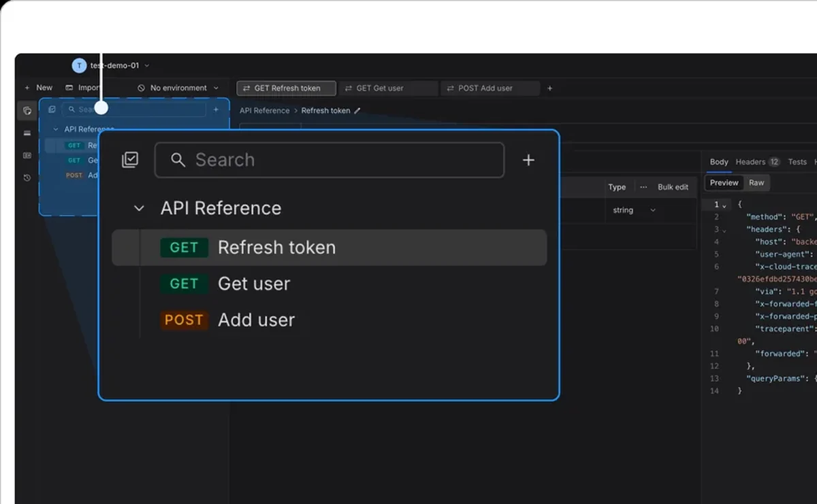Open the History clock icon in the left rail
The width and height of the screenshot is (817, 504).
pos(27,178)
